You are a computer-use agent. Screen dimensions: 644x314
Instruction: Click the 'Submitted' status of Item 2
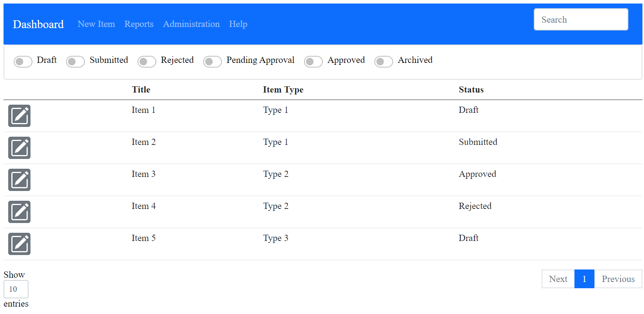click(x=478, y=142)
